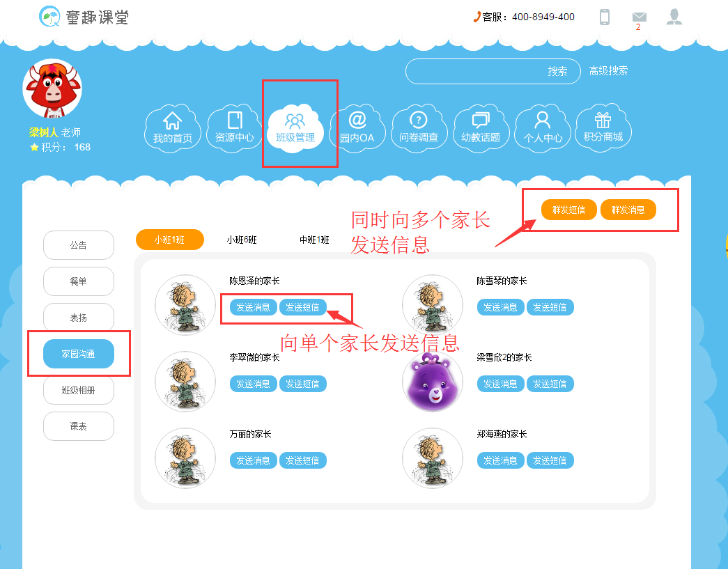
Task: Open 个人中心 personal center icon
Action: pyautogui.click(x=543, y=128)
